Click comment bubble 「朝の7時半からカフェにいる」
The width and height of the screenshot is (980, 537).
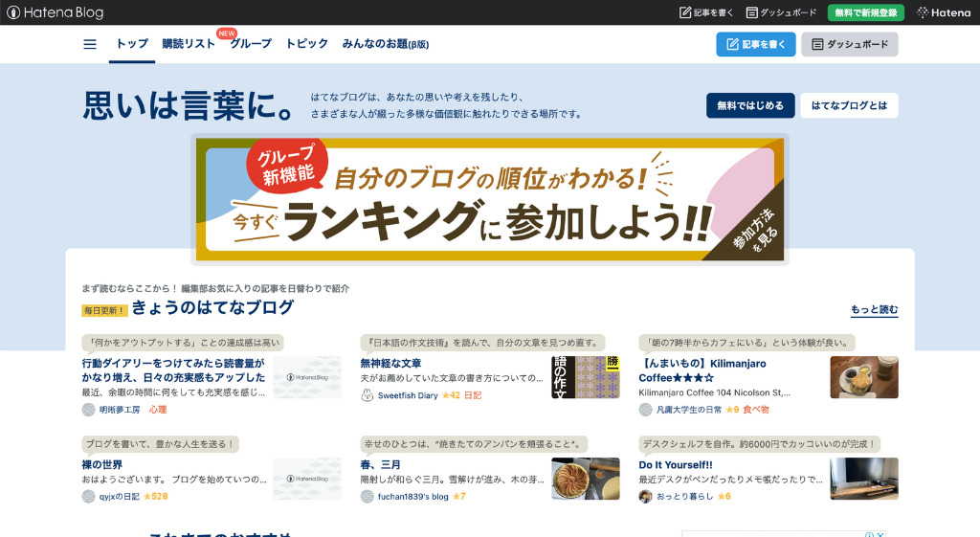pyautogui.click(x=746, y=343)
